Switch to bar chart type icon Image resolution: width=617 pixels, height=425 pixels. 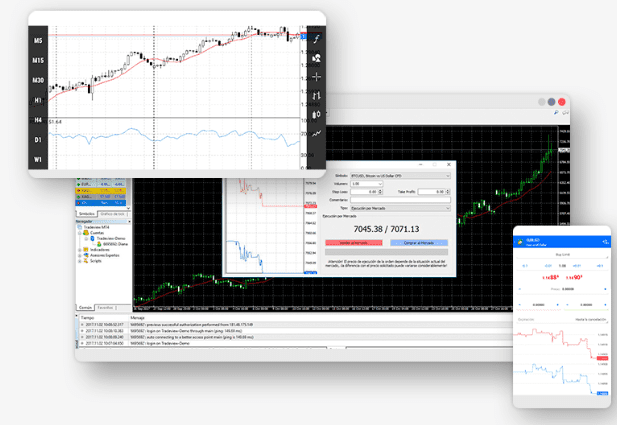pos(316,96)
